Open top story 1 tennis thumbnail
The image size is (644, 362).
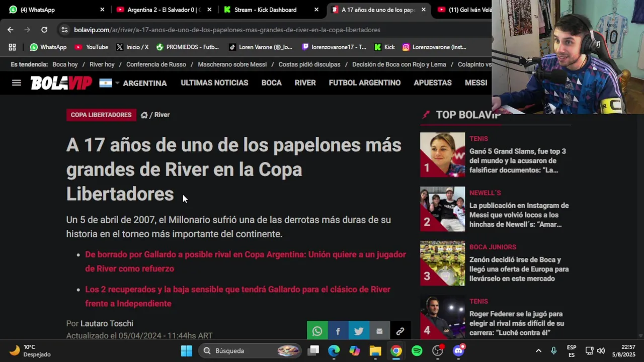point(442,154)
